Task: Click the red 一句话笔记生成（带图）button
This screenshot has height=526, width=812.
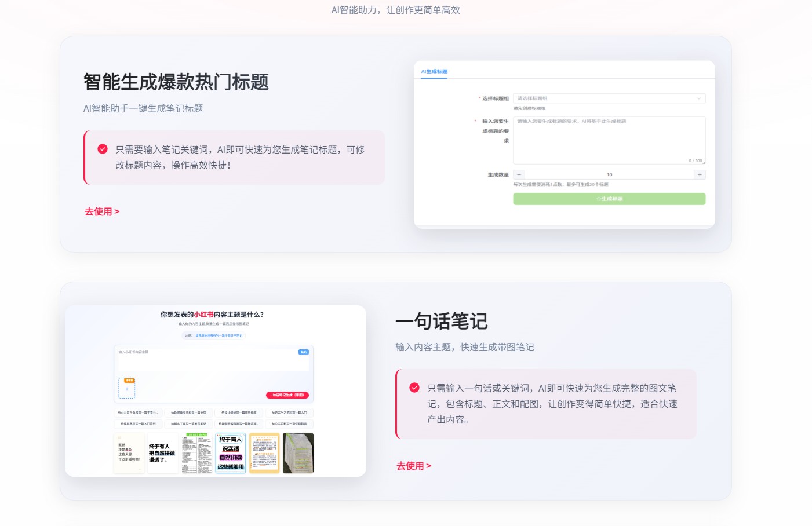Action: 287,395
